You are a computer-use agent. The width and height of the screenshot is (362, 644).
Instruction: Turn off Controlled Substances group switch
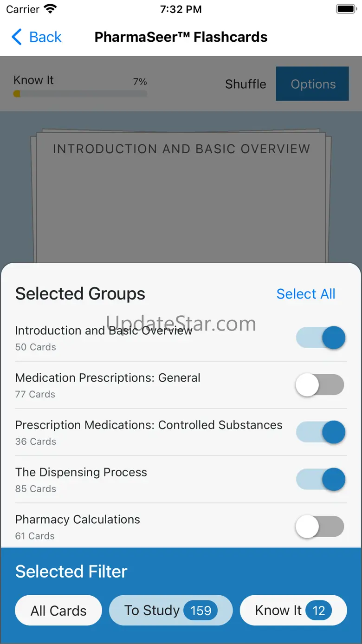pos(320,432)
